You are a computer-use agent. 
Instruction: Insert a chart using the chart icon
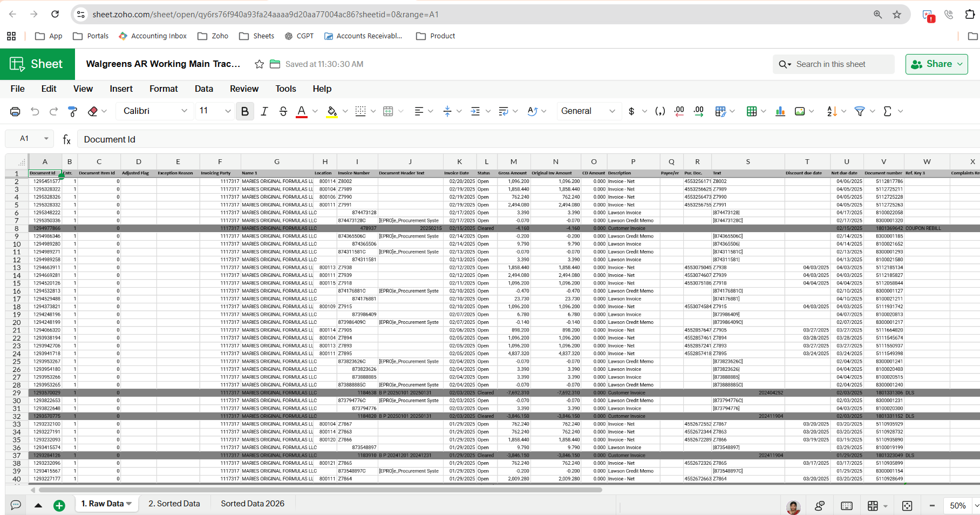point(780,111)
